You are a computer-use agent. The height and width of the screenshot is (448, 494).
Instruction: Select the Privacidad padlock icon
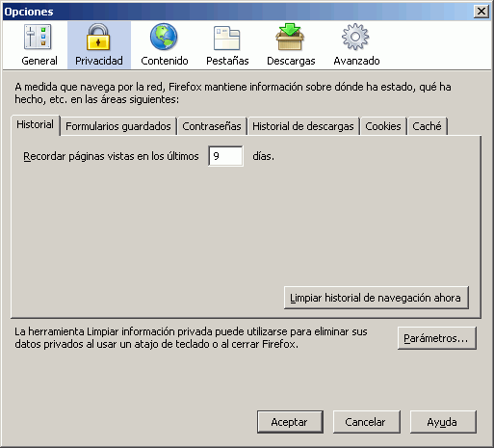pos(98,38)
